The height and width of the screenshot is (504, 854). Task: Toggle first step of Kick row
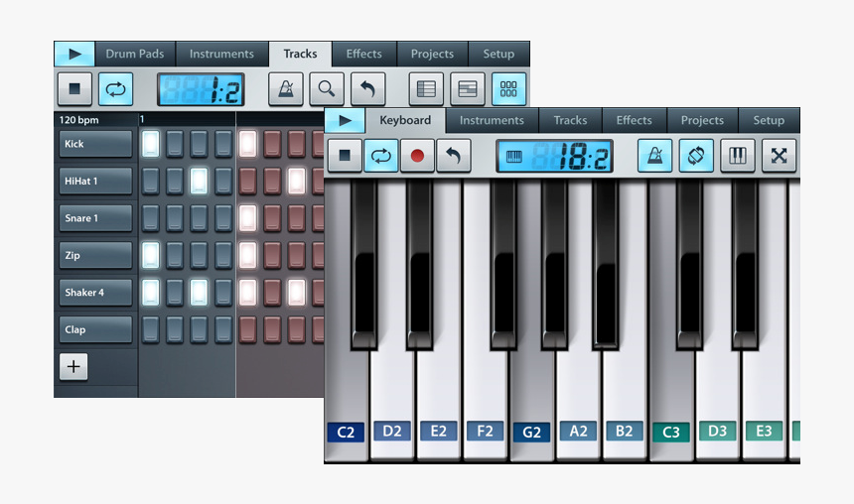click(150, 144)
